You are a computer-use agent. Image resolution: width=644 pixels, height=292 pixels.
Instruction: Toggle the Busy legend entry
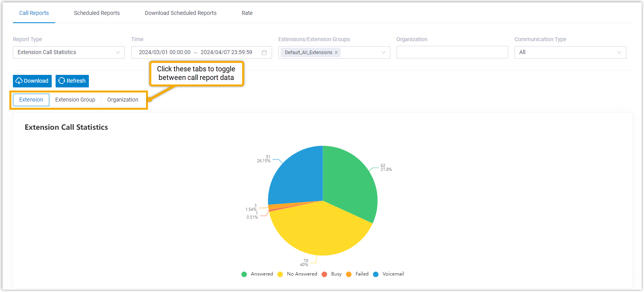tap(332, 274)
